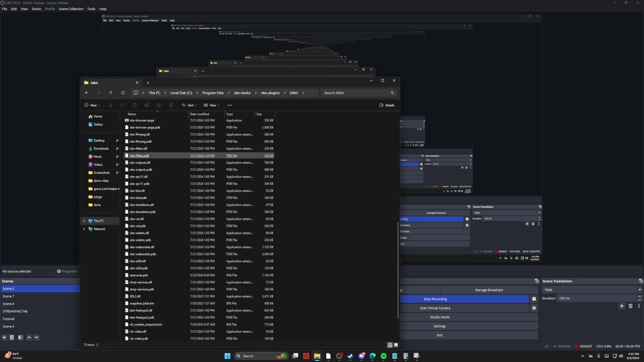Open Downloads in Explorer sidebar
The width and height of the screenshot is (644, 362).
point(101,149)
